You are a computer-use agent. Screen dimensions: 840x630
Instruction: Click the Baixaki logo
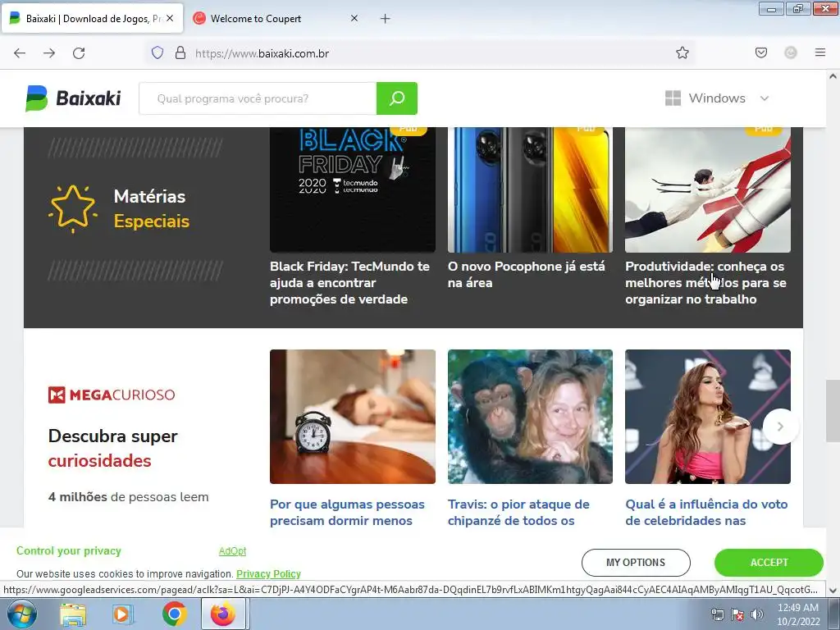(x=73, y=98)
